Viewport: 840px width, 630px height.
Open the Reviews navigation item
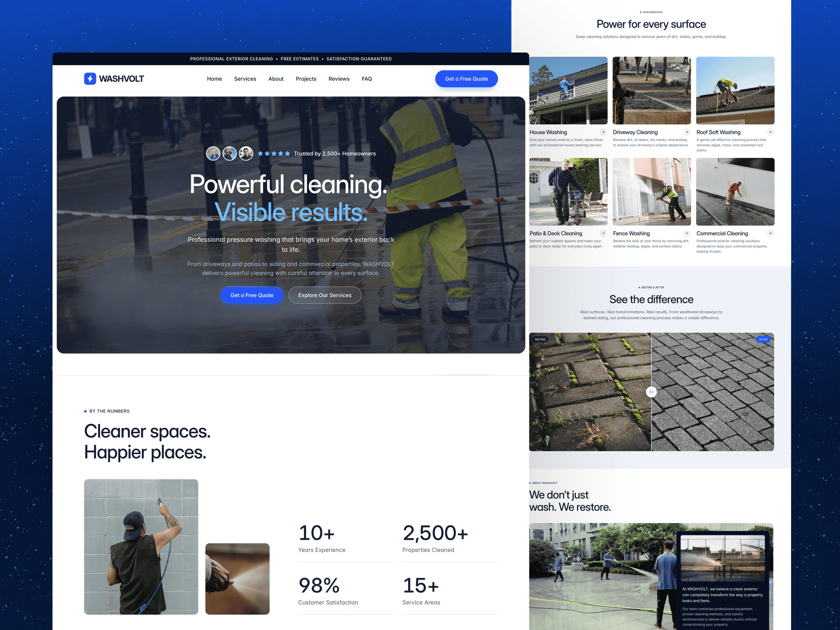339,79
